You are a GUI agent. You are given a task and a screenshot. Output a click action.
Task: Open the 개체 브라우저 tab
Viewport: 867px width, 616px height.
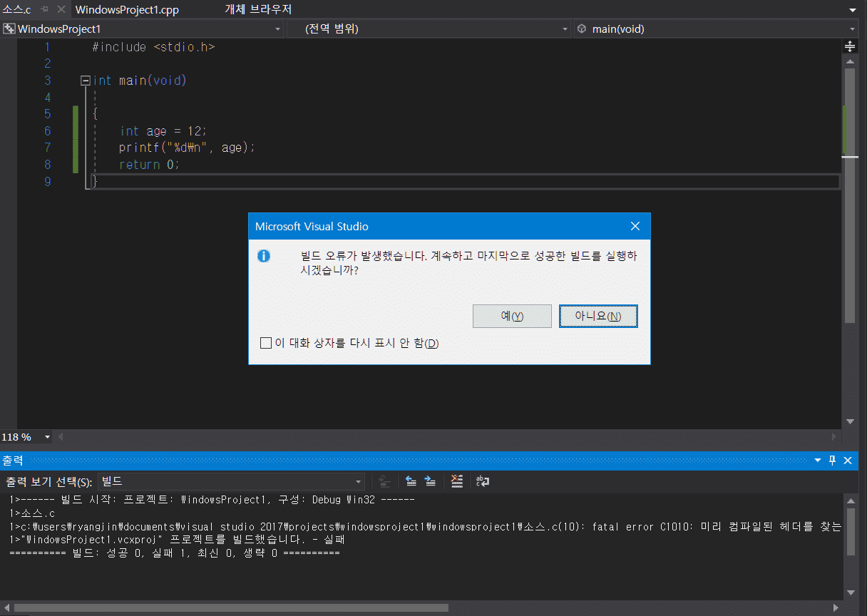click(258, 9)
